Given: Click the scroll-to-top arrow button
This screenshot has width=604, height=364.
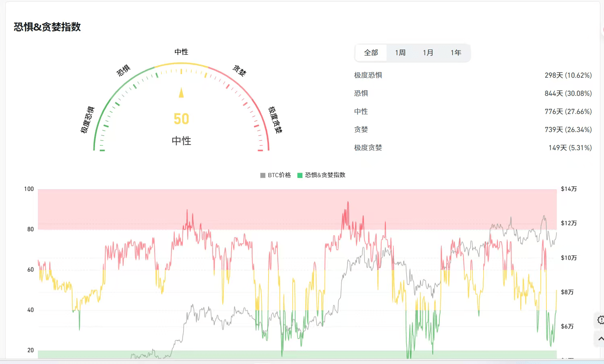Looking at the screenshot, I should (x=600, y=339).
